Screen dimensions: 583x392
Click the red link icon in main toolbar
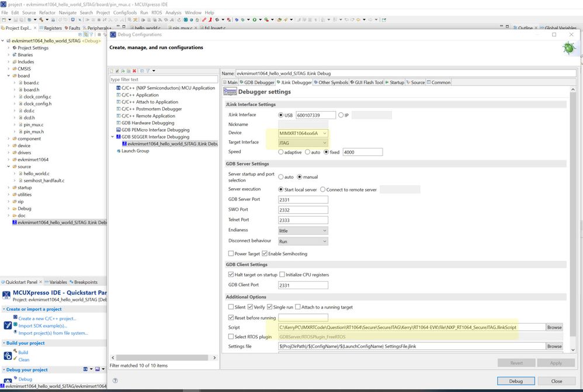(x=204, y=19)
